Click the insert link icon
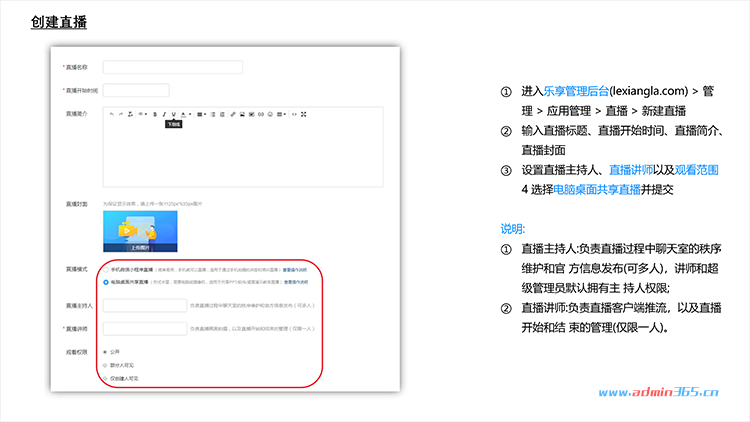 tap(233, 114)
